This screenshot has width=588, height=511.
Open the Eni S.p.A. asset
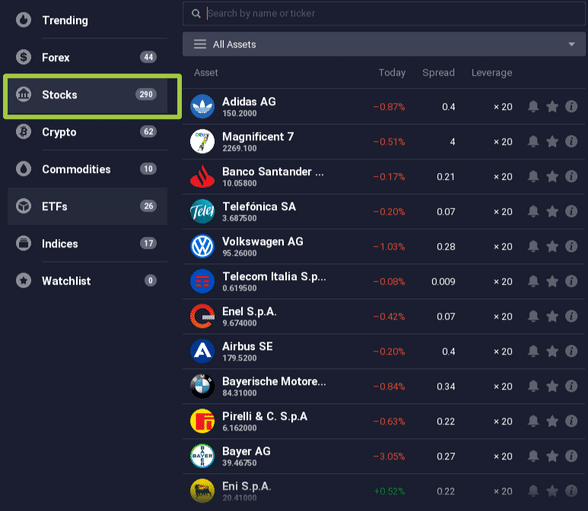384,491
